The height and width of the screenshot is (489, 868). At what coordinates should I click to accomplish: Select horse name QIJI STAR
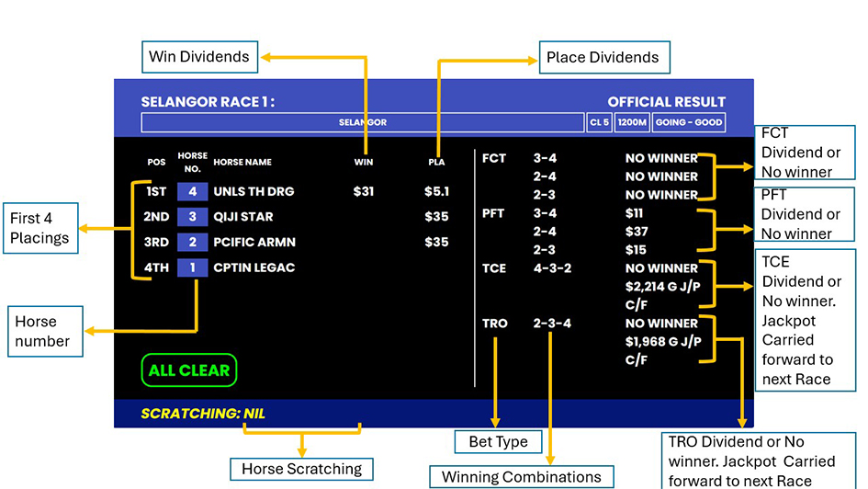[x=243, y=217]
